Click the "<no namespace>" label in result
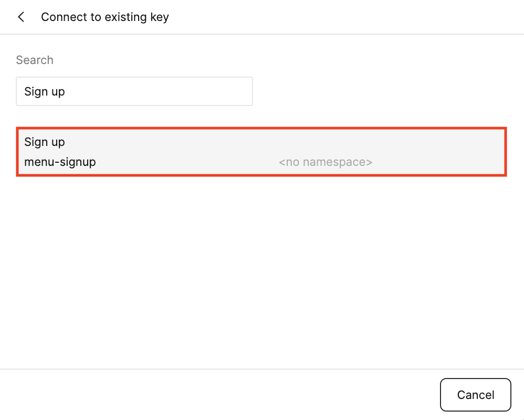The image size is (524, 420). coord(326,162)
